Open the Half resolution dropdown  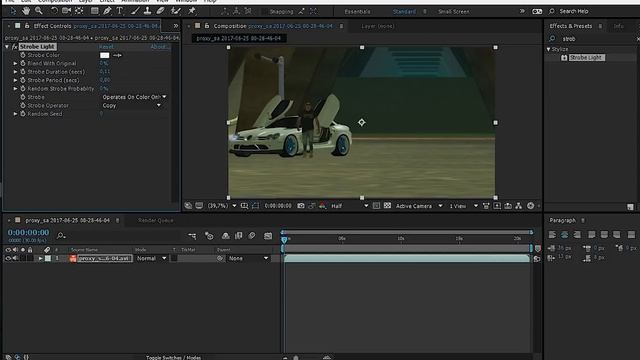(x=349, y=206)
